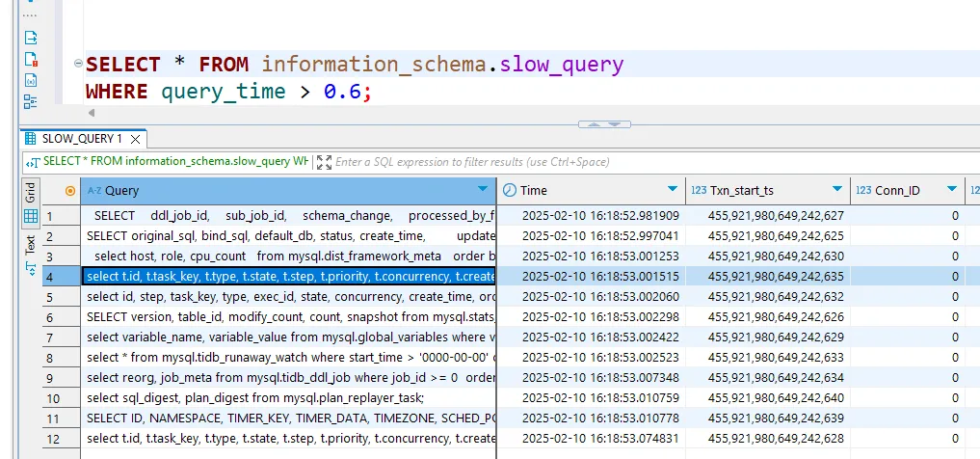
Task: Open the outline list icon in sidebar
Action: [x=31, y=101]
